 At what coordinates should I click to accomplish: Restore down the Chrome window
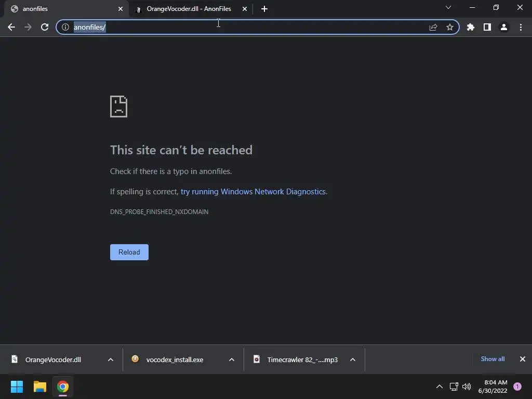[x=496, y=7]
